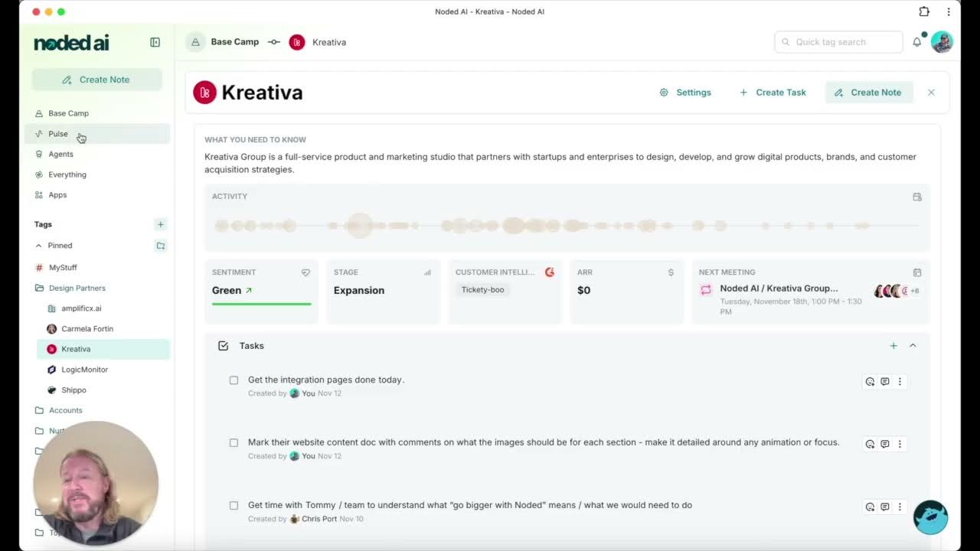Open more options for Tommy team task
Image resolution: width=980 pixels, height=551 pixels.
[900, 507]
